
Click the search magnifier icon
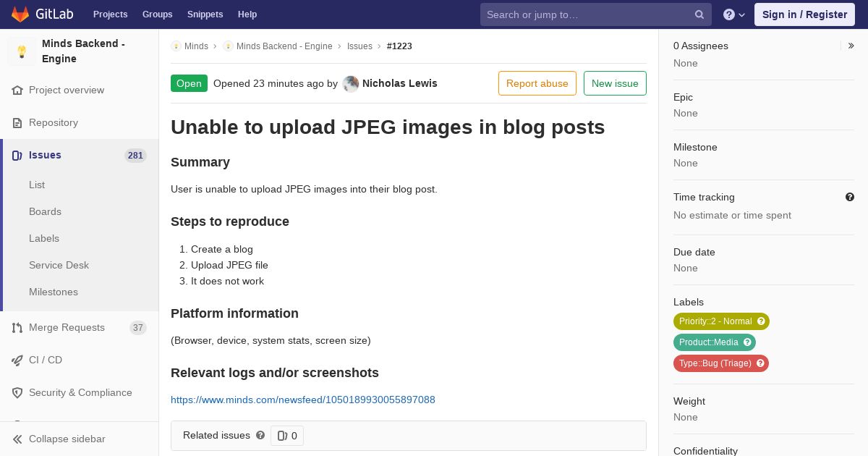[699, 14]
